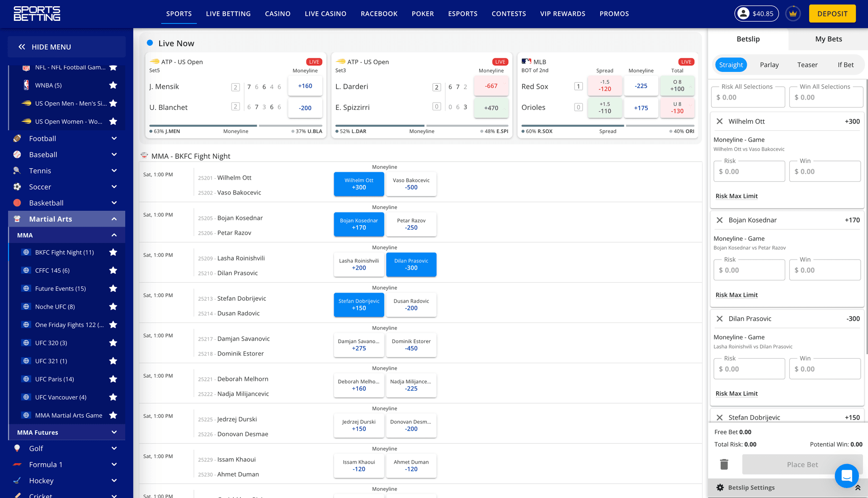
Task: Click the trash icon to clear the betslip
Action: click(x=724, y=464)
